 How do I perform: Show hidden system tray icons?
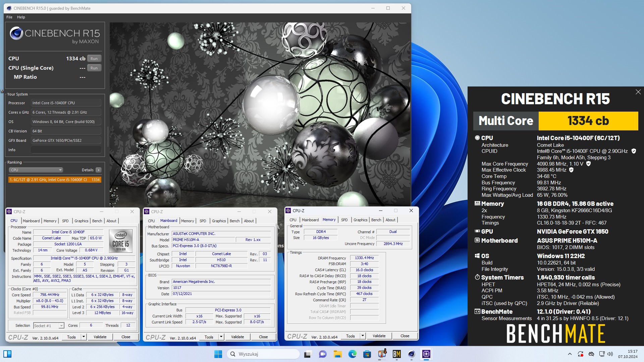click(570, 354)
